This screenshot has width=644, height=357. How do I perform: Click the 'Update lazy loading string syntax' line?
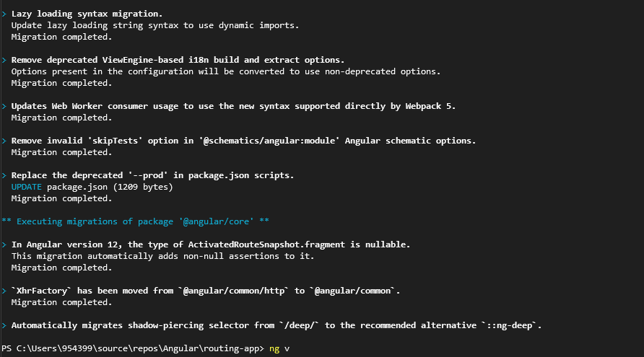[x=155, y=25]
